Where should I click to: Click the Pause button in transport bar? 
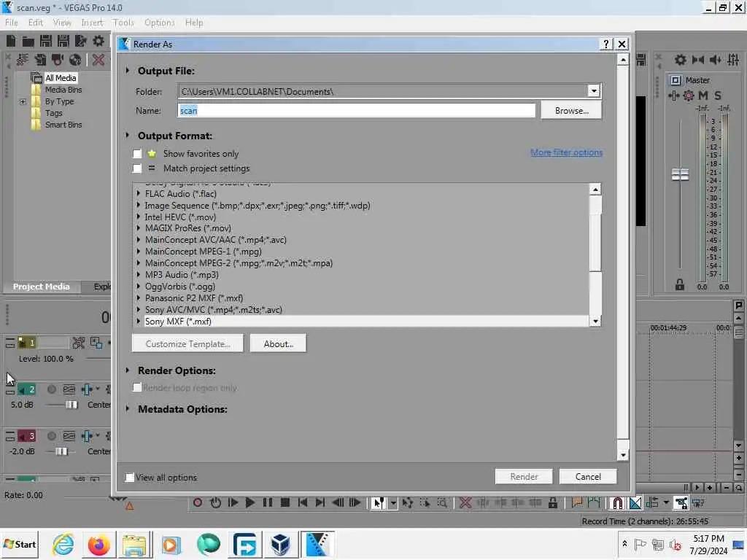(267, 502)
